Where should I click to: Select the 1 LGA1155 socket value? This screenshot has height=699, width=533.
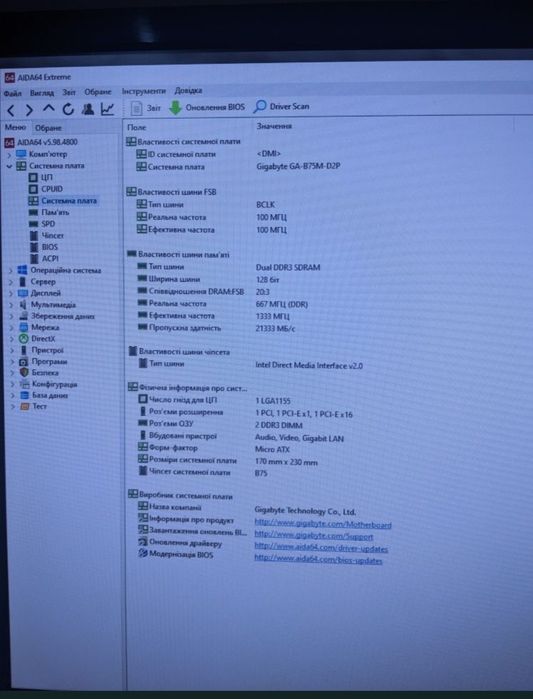click(x=273, y=401)
